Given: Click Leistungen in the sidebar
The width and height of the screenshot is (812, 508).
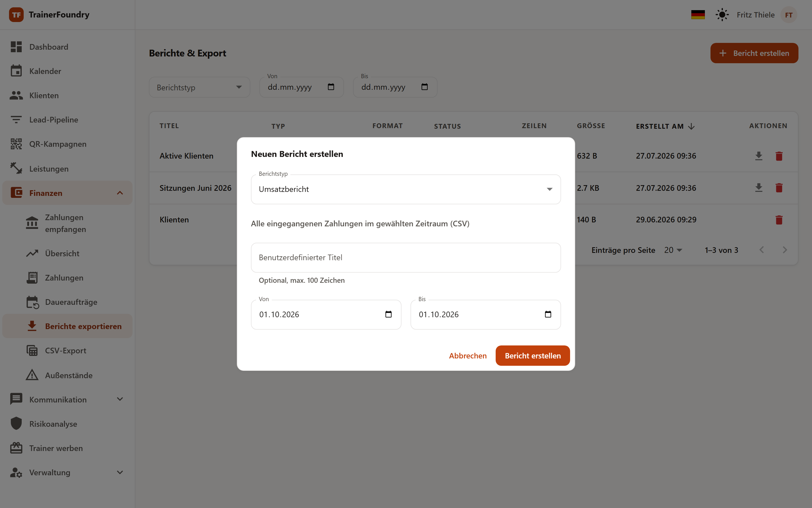Looking at the screenshot, I should point(67,169).
